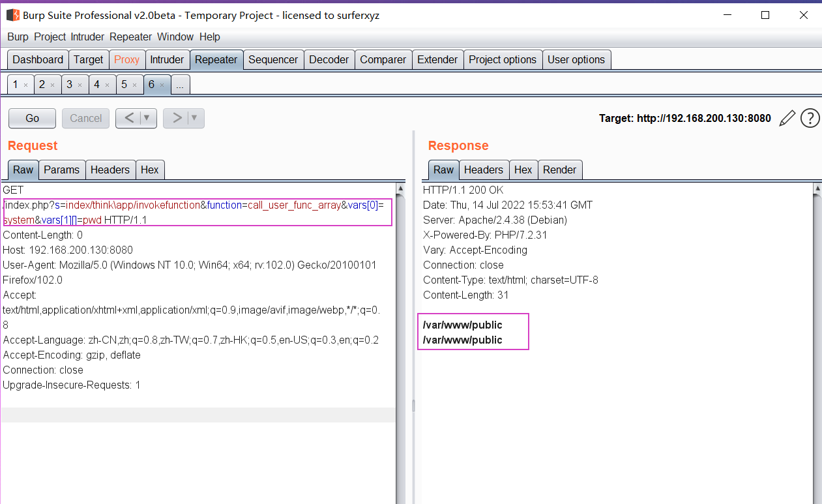Expand the back history dropdown arrow
This screenshot has height=504, width=822.
point(147,118)
